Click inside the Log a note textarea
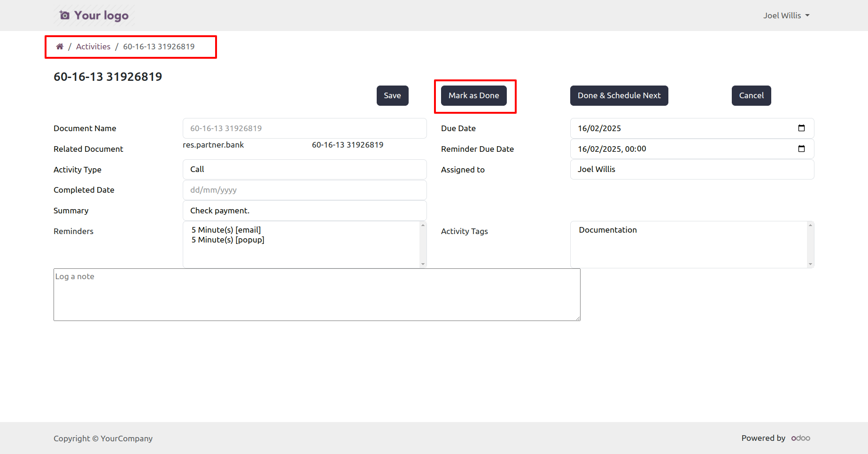This screenshot has width=868, height=454. [317, 295]
